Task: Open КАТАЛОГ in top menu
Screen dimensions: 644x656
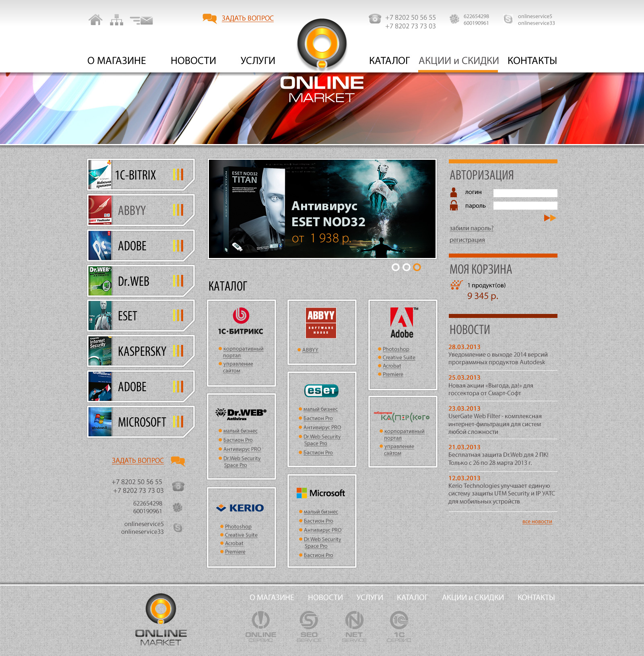Action: [389, 61]
